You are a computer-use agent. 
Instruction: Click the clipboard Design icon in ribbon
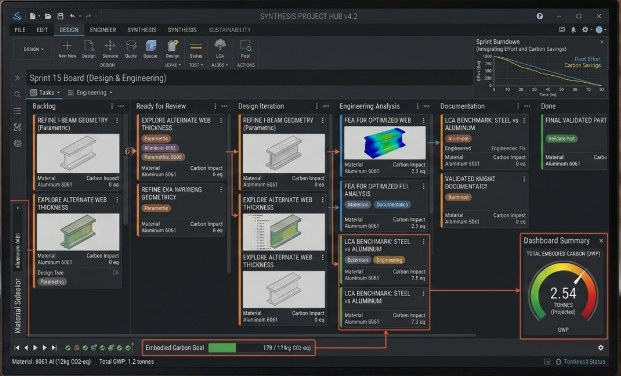172,46
